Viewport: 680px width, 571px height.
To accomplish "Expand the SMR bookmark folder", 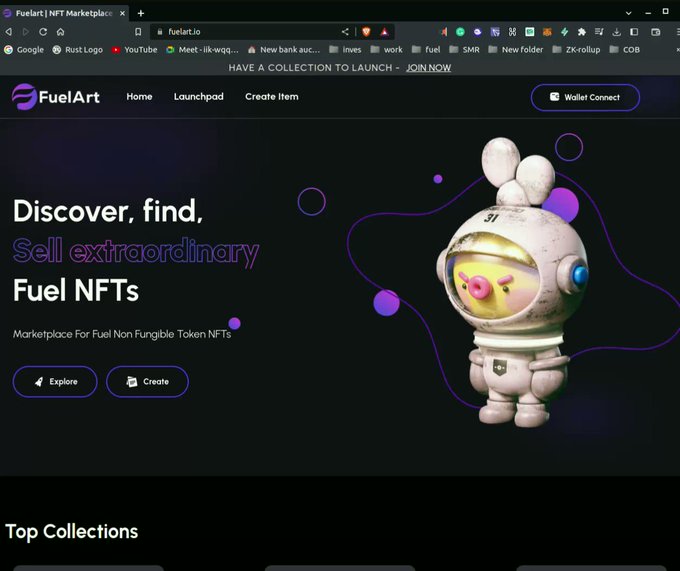I will click(464, 49).
